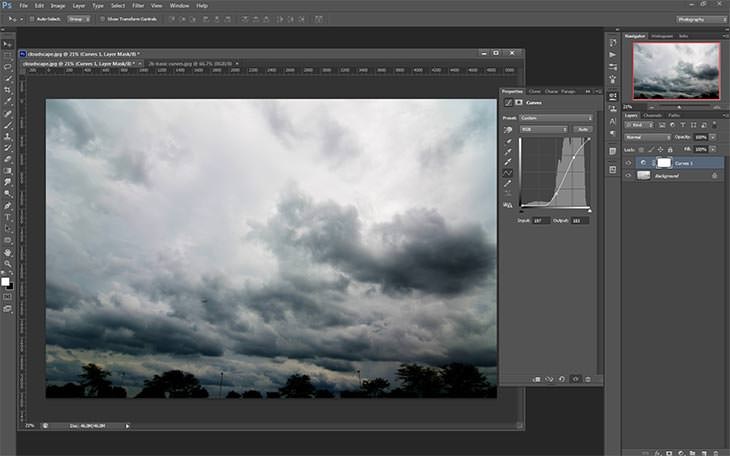Open the Kind filter dropdown in Layers
The image size is (730, 456).
(x=639, y=125)
